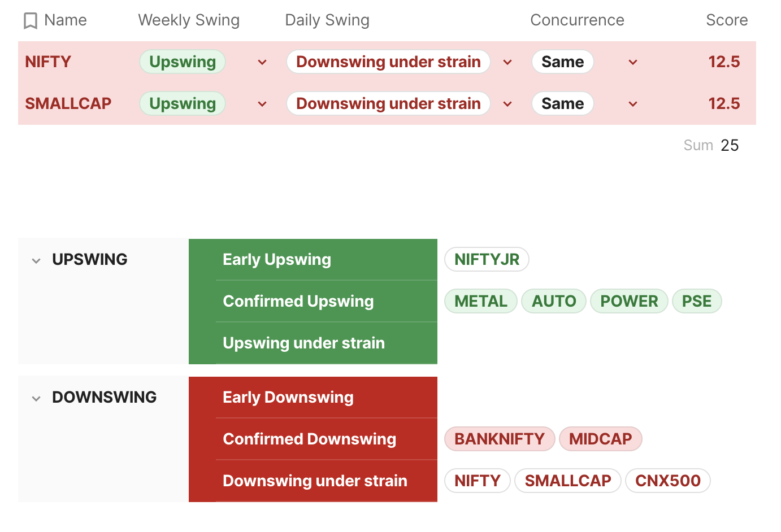Expand NIFTY Daily Swing dropdown chevron

[x=507, y=62]
